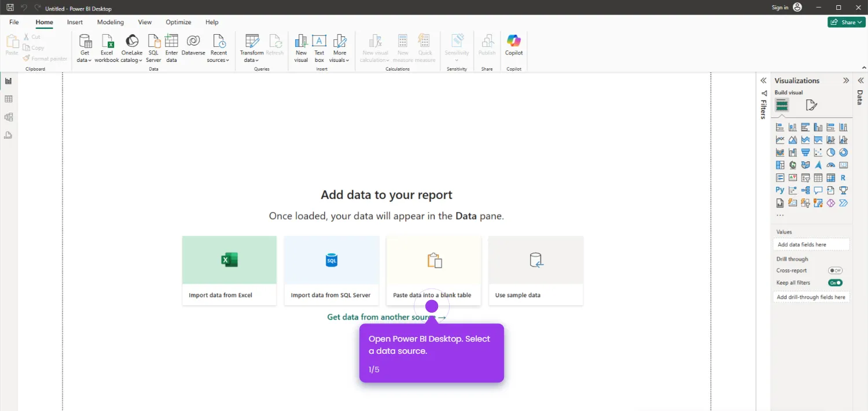Select the Pie chart visual
868x411 pixels.
(x=831, y=153)
